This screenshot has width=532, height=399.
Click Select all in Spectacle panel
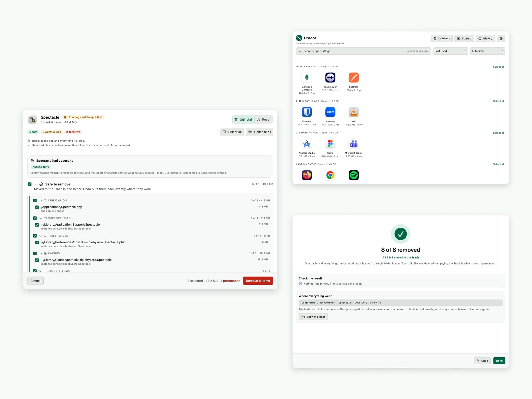[x=232, y=132]
